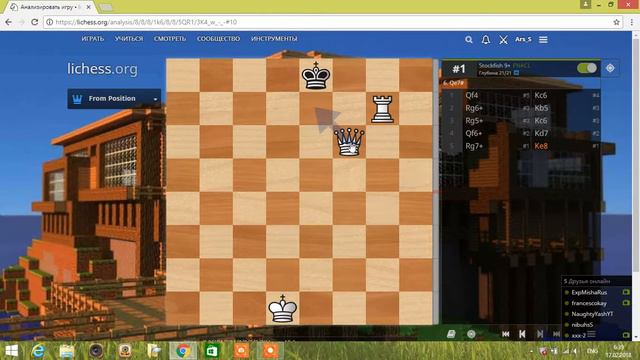The image size is (640, 360).
Task: Jump to move Rg5+ in the move list
Action: pos(474,120)
